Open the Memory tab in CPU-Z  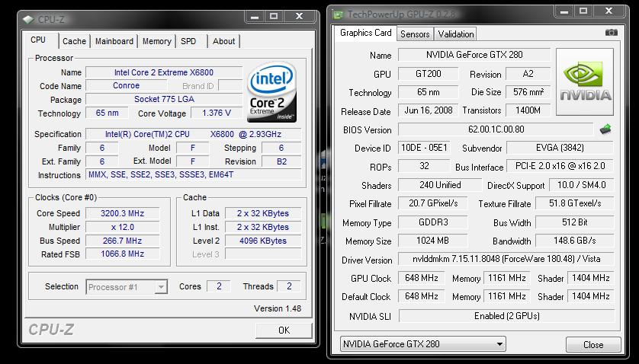click(x=157, y=41)
